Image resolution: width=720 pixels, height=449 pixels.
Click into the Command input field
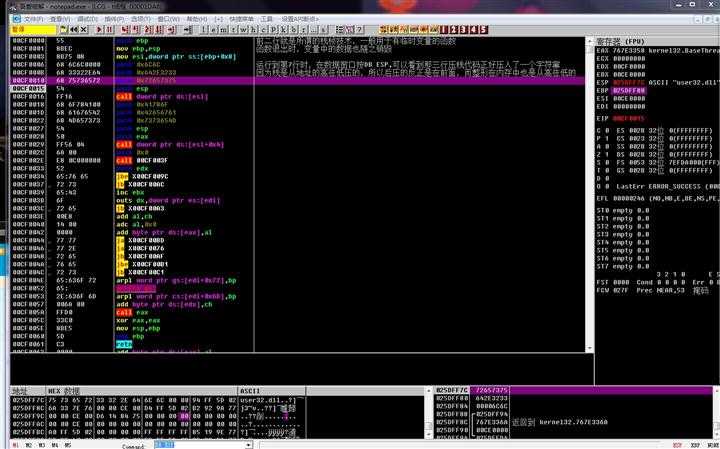tap(199, 445)
